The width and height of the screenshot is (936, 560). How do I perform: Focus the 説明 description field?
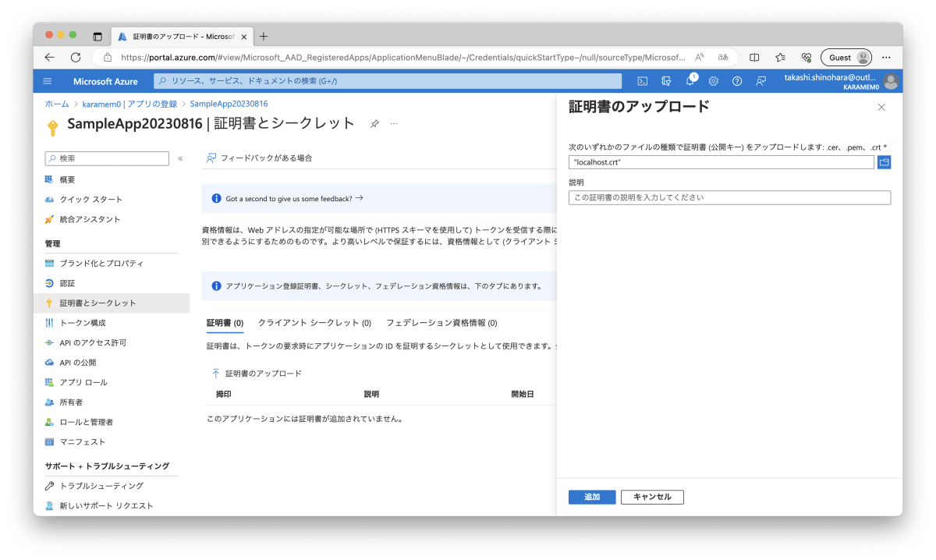click(729, 198)
